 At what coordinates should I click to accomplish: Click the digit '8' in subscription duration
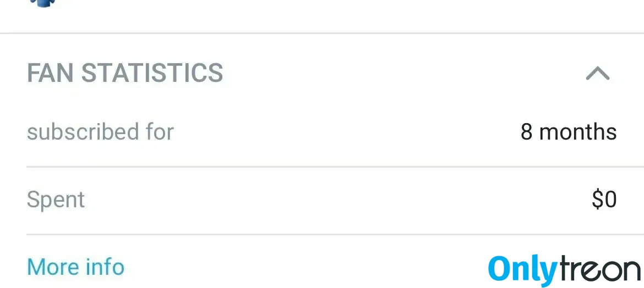[x=526, y=132]
